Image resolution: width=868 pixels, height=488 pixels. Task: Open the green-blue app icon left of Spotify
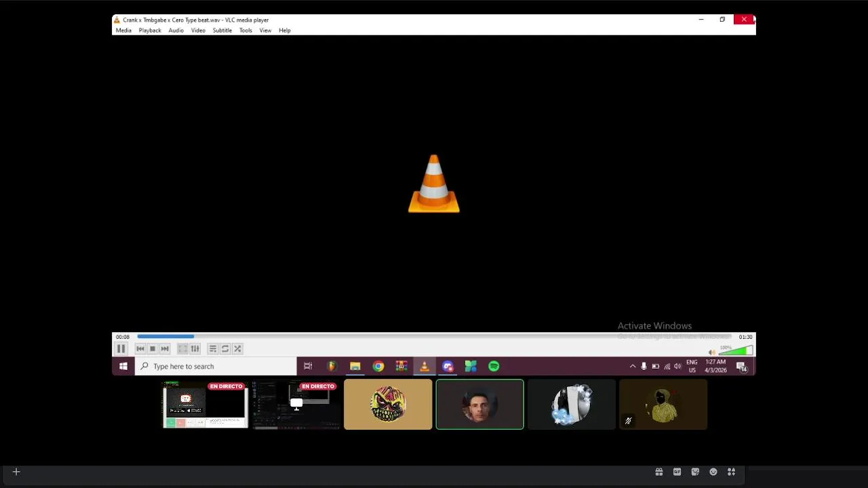[471, 367]
